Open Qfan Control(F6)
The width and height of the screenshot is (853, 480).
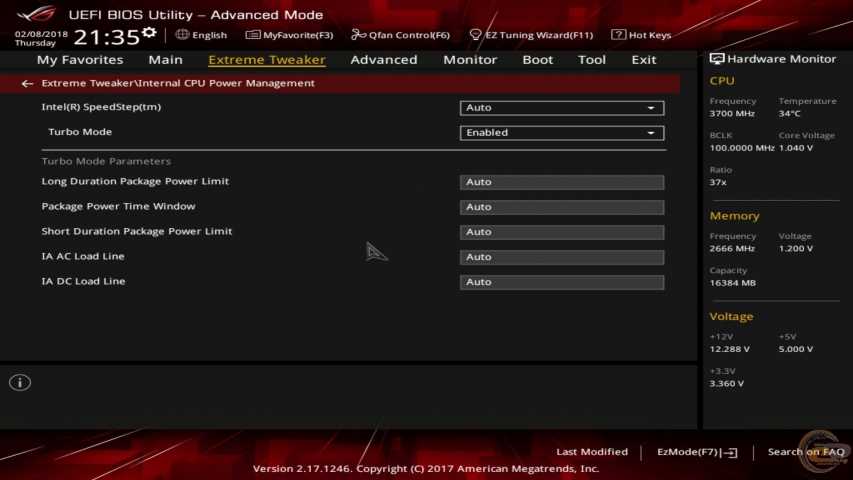(x=400, y=35)
